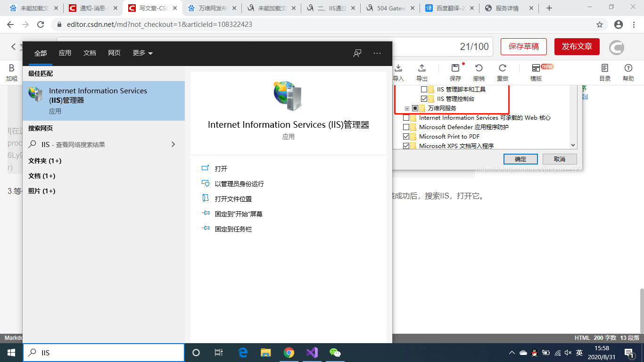Check Microsoft Defender 应用程序防护
The height and width of the screenshot is (362, 644).
[x=405, y=127]
